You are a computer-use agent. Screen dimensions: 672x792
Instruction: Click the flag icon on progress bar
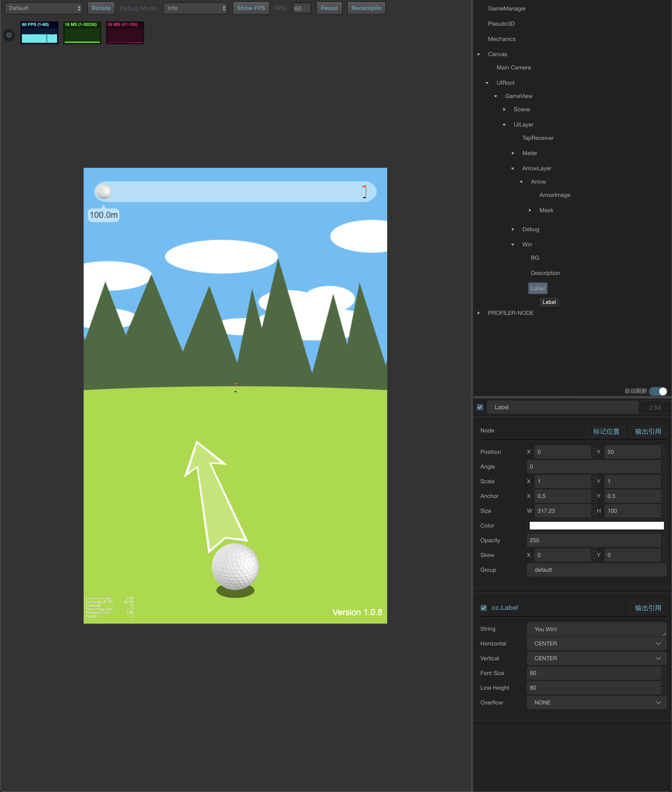pos(364,192)
